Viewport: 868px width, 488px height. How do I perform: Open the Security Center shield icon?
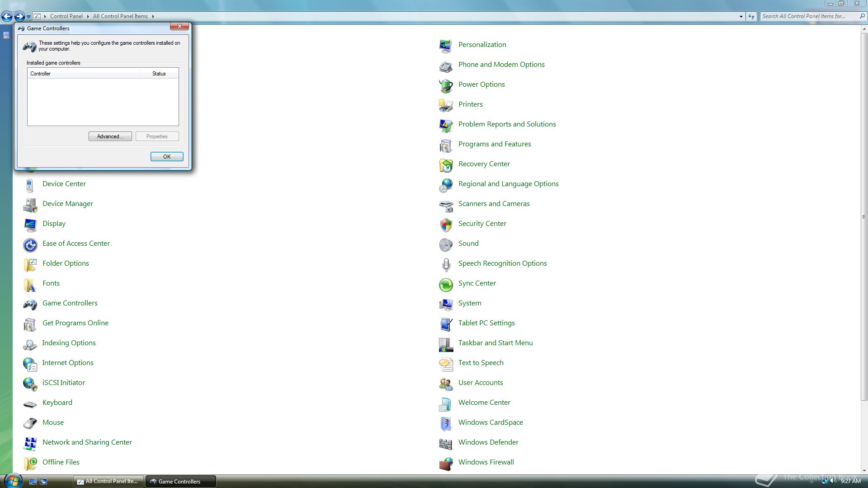pos(446,224)
